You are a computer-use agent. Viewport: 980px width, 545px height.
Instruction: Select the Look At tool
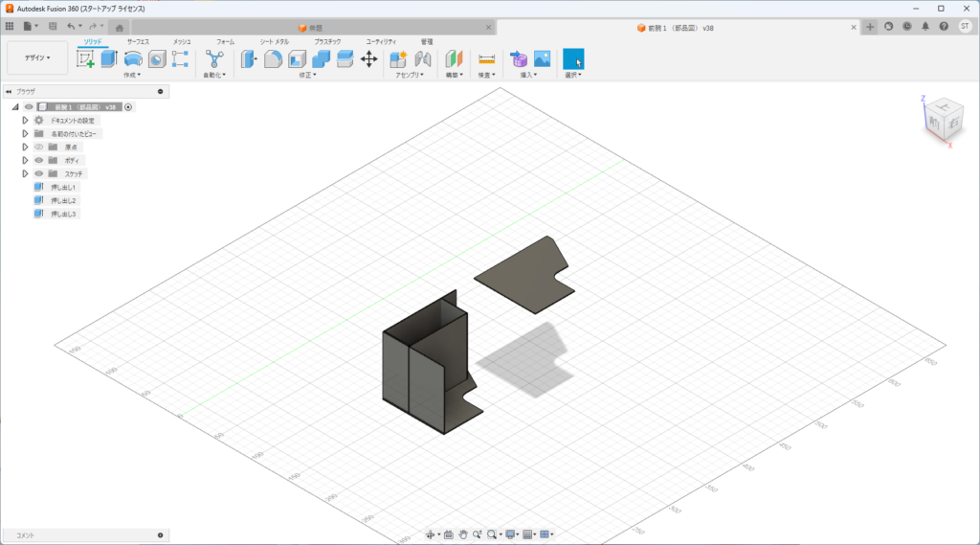tap(448, 534)
